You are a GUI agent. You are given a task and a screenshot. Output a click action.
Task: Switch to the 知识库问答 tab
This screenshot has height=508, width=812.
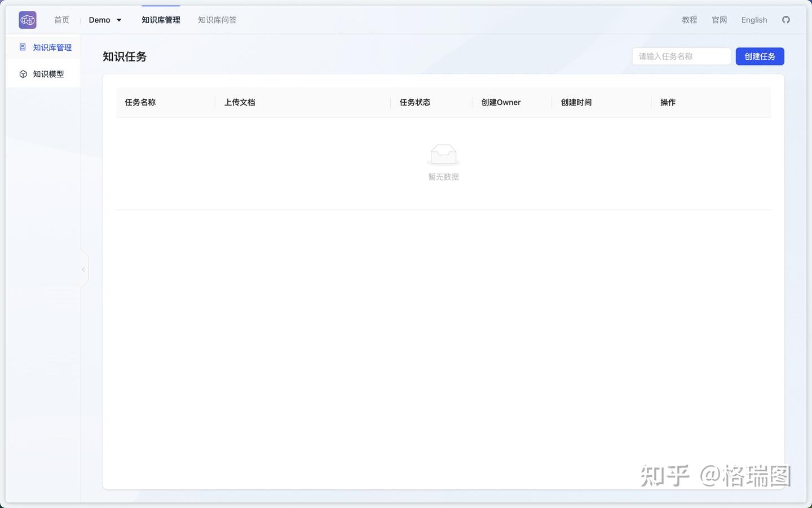(x=217, y=20)
